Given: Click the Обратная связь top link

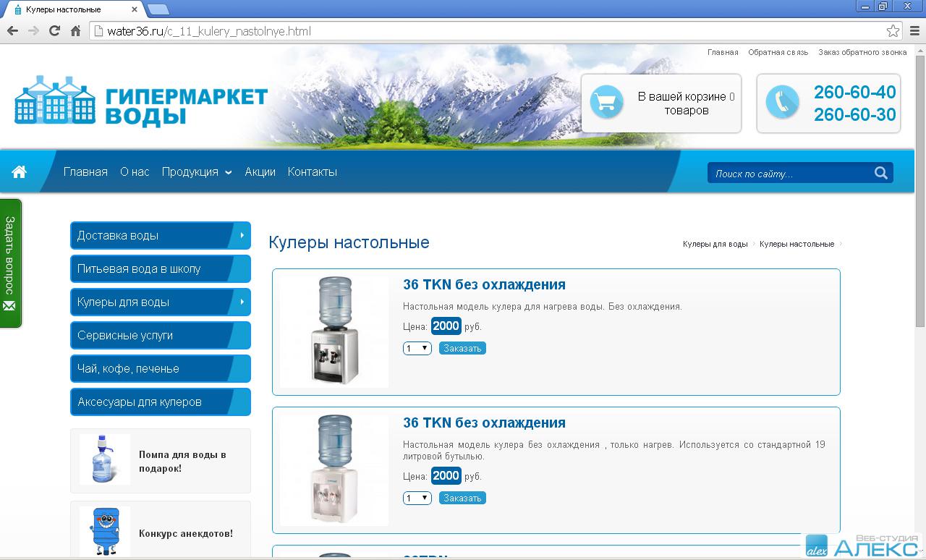Looking at the screenshot, I should (x=778, y=52).
